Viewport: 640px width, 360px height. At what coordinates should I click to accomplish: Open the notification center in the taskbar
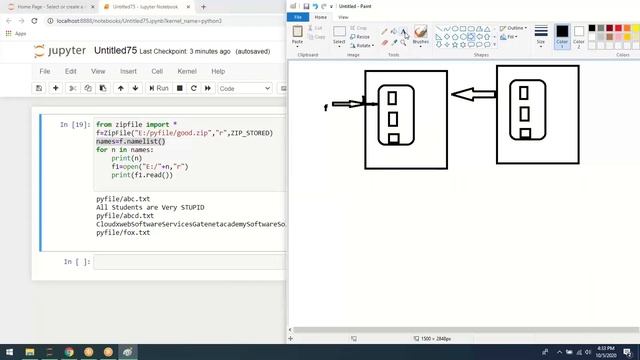[x=628, y=352]
